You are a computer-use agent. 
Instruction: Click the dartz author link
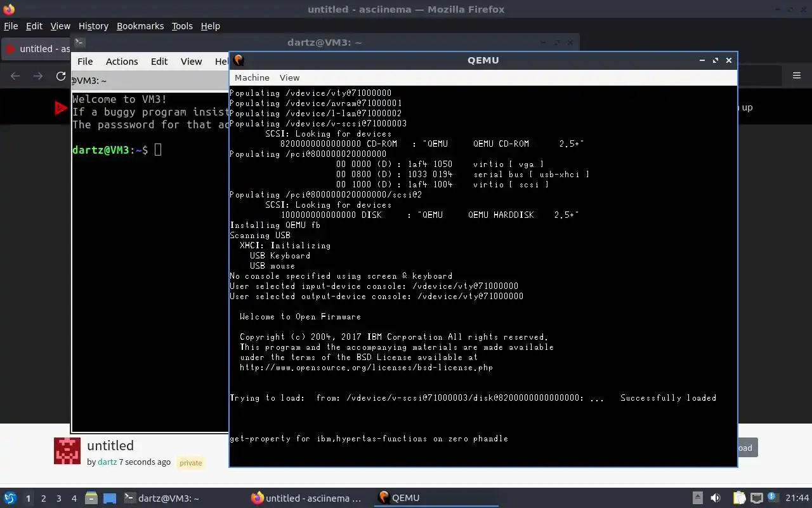click(107, 462)
